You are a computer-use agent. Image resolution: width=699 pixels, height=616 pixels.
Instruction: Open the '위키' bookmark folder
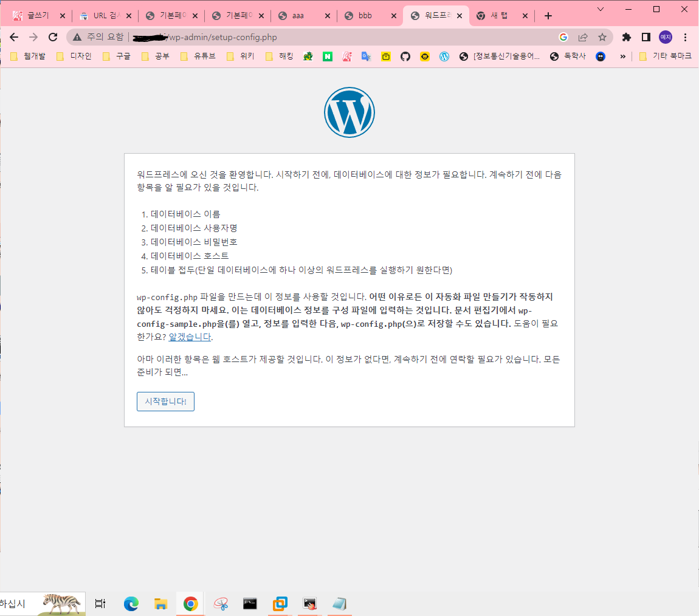tap(241, 56)
